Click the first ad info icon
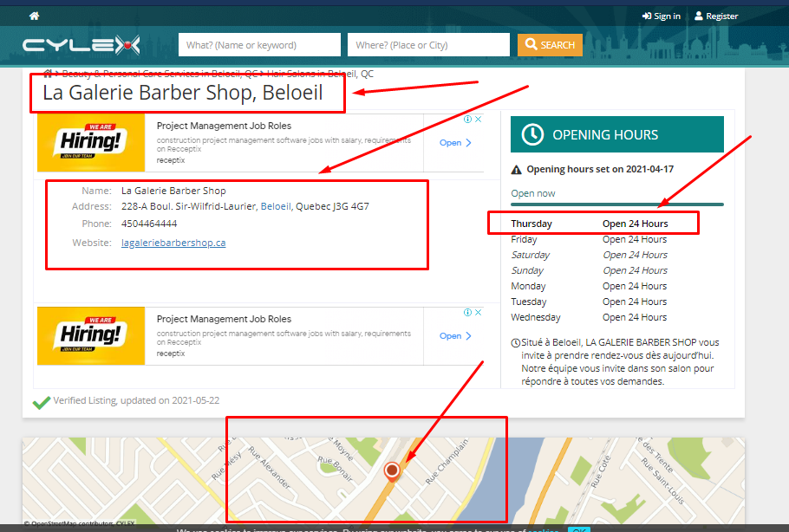This screenshot has width=789, height=532. (467, 120)
